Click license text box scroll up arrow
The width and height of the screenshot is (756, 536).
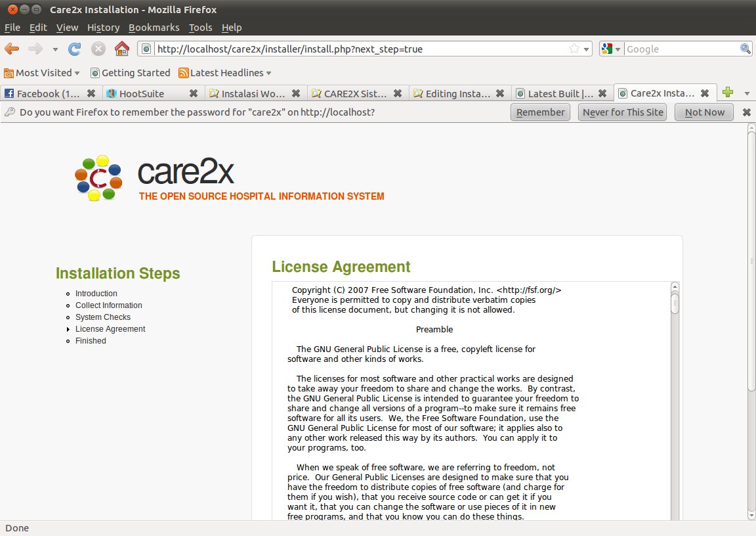click(x=675, y=288)
